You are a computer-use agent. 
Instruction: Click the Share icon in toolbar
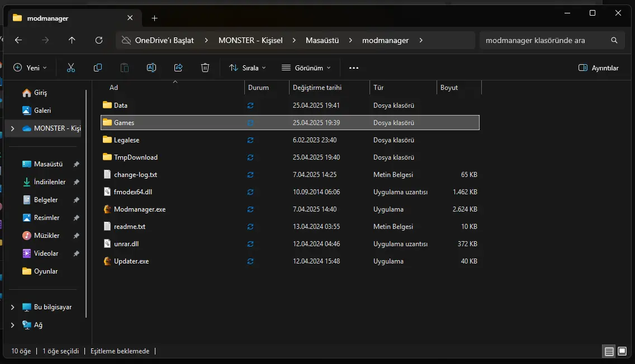point(178,68)
